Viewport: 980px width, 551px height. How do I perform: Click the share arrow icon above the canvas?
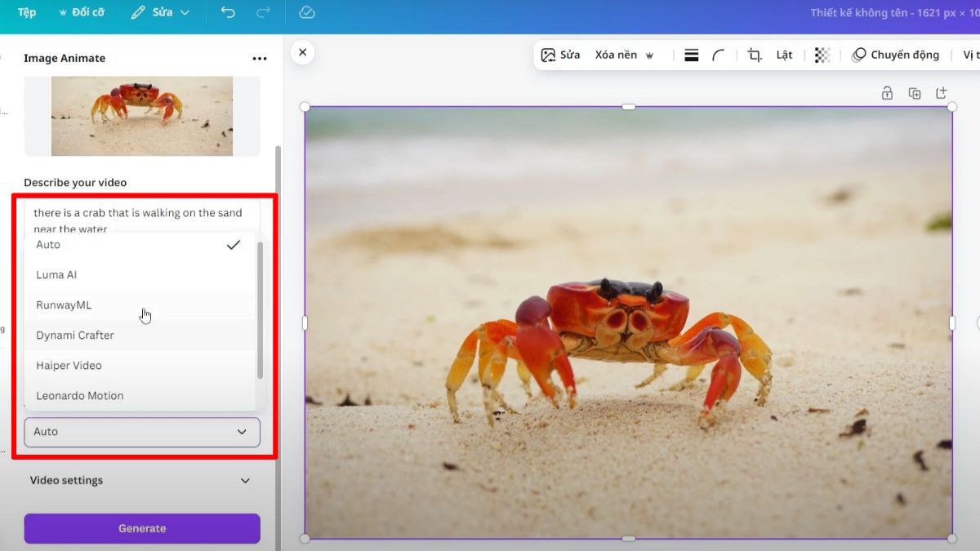942,92
